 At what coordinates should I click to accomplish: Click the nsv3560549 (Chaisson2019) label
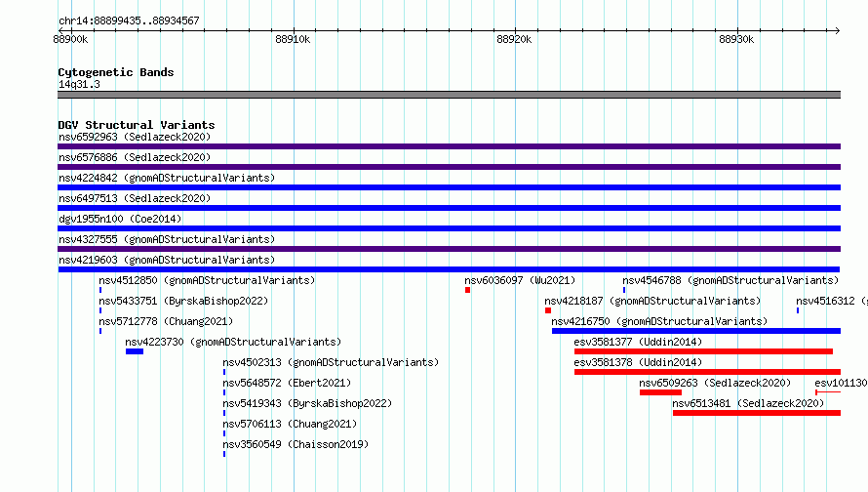click(296, 444)
